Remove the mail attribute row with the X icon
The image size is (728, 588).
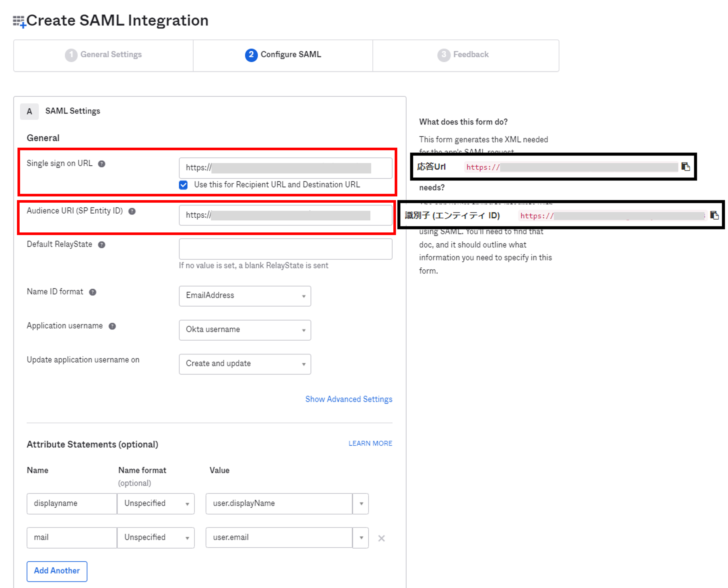click(x=381, y=538)
